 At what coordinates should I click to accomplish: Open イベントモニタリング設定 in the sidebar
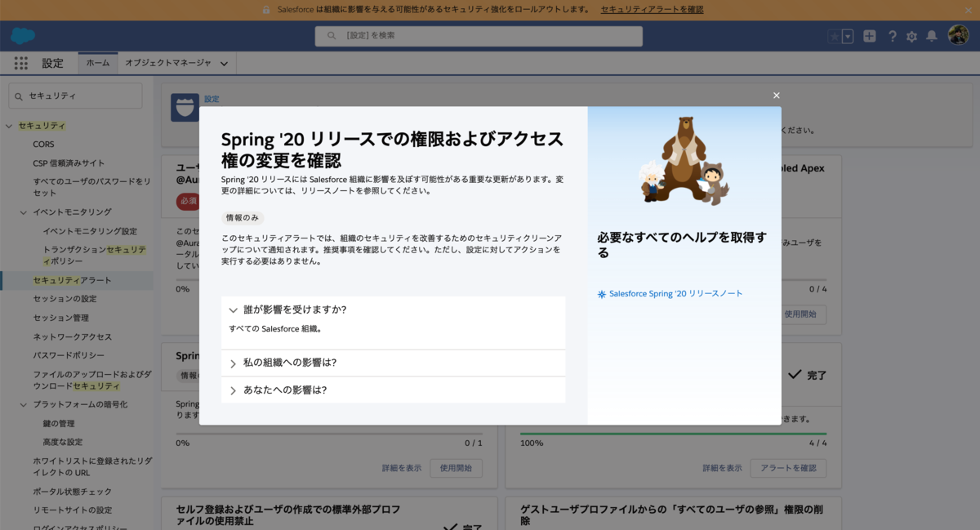coord(90,231)
